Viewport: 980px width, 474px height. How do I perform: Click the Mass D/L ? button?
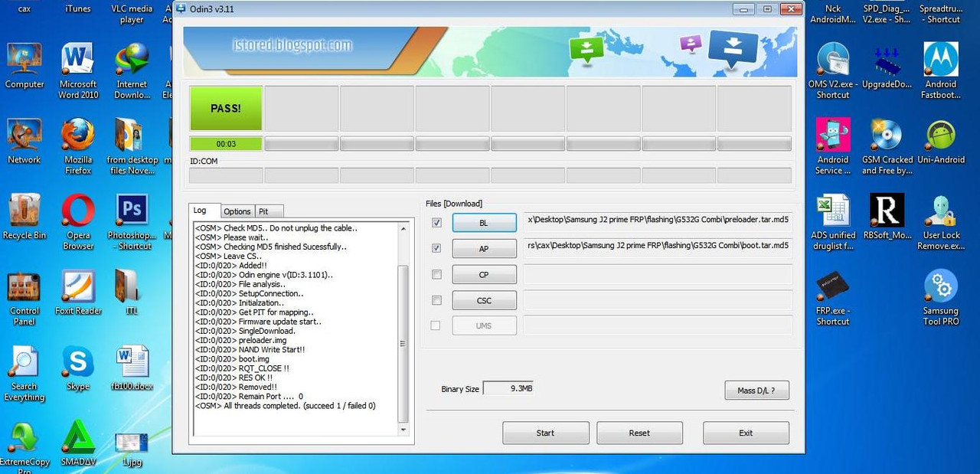(756, 390)
